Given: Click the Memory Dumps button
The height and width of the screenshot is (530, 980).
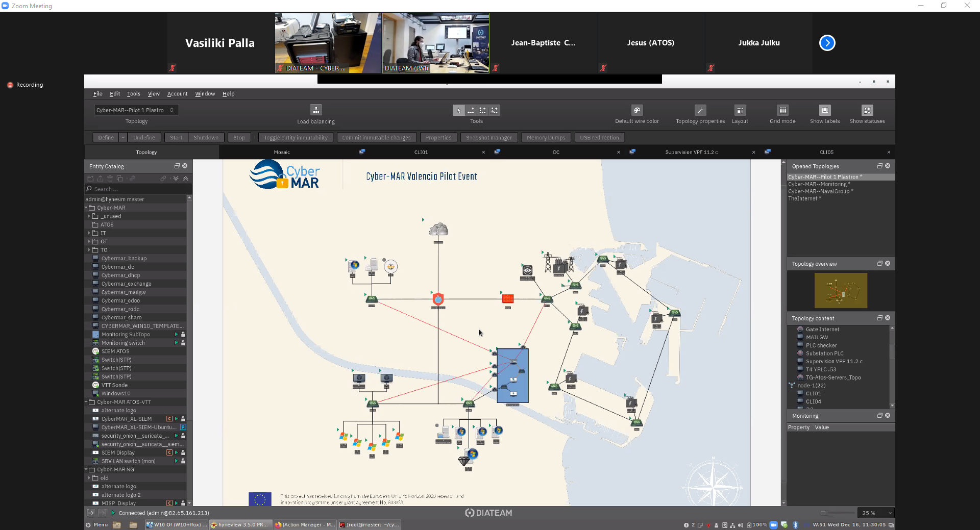Looking at the screenshot, I should click(546, 138).
